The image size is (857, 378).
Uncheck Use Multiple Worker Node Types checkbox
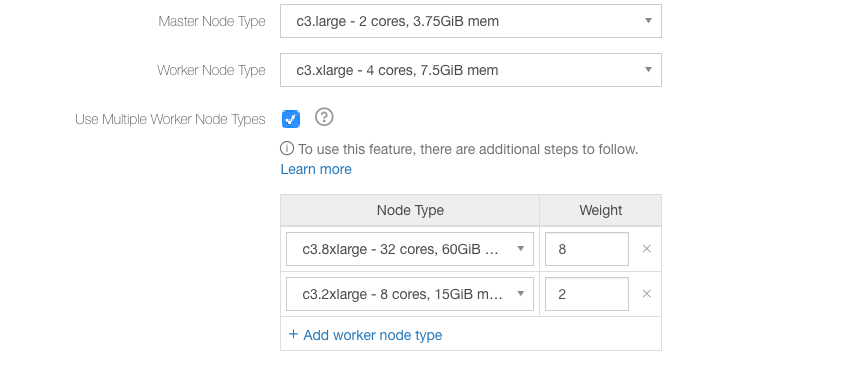(291, 119)
